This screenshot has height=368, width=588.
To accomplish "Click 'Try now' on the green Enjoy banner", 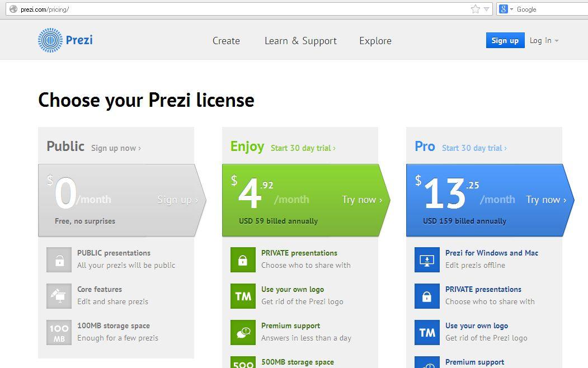I will (362, 200).
